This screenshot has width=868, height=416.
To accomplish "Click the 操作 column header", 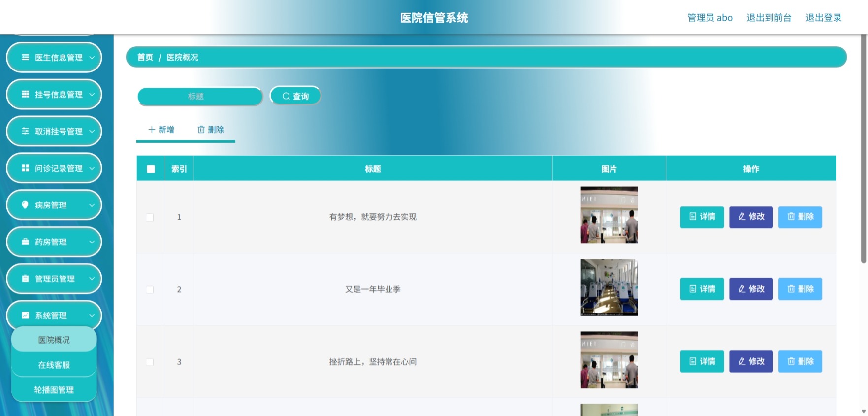I will tap(751, 169).
